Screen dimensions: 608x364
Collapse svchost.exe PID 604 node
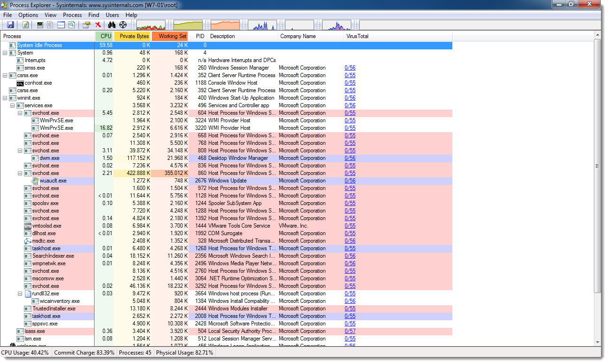pyautogui.click(x=20, y=113)
